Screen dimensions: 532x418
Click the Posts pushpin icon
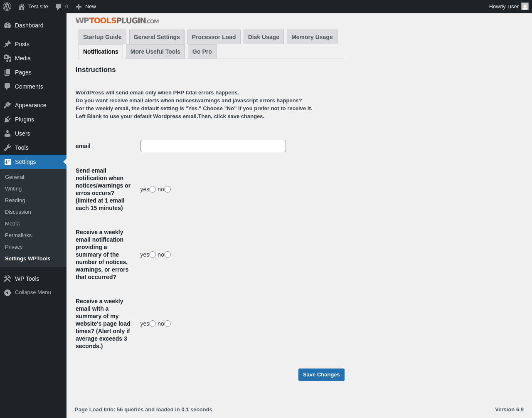click(x=7, y=44)
